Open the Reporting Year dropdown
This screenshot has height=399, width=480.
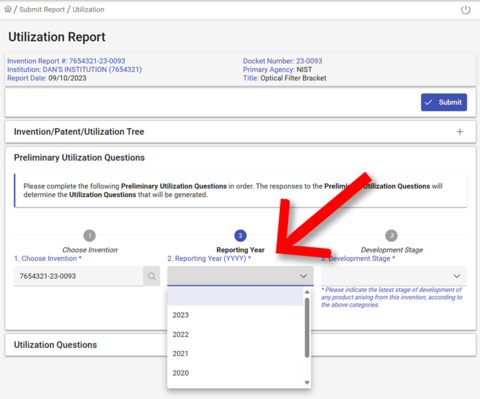240,276
